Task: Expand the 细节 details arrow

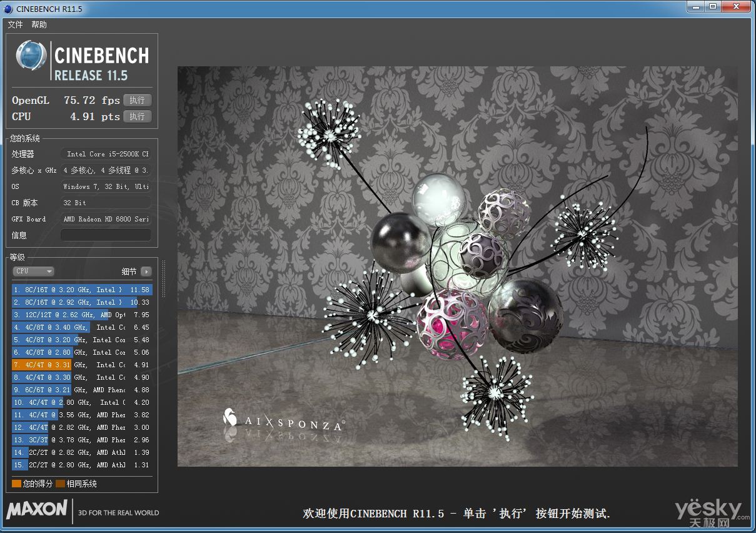Action: pyautogui.click(x=146, y=272)
